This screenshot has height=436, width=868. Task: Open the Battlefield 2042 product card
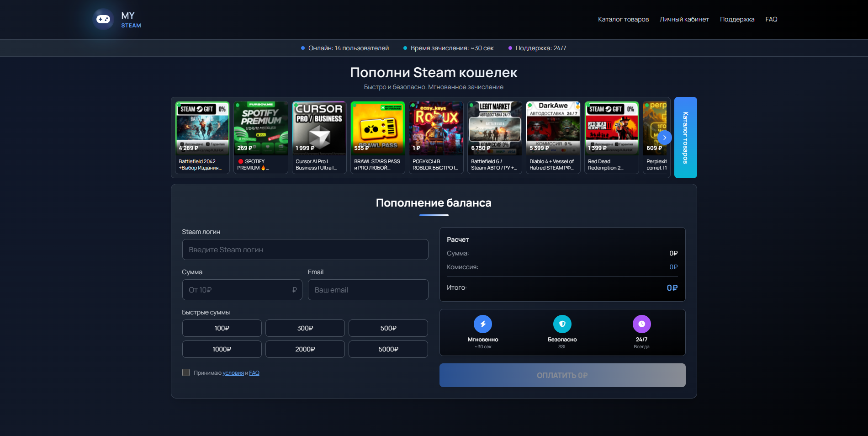[x=202, y=137]
